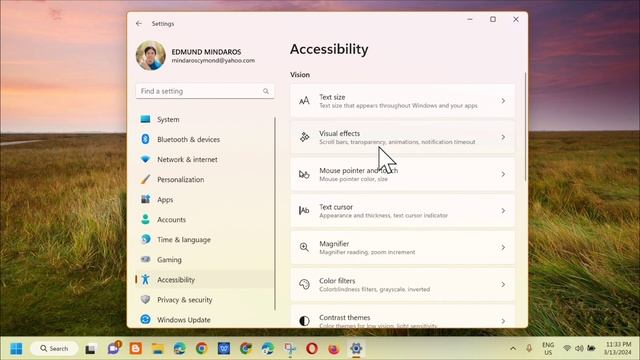Expand Visual effects using its chevron
This screenshot has width=640, height=360.
click(503, 137)
